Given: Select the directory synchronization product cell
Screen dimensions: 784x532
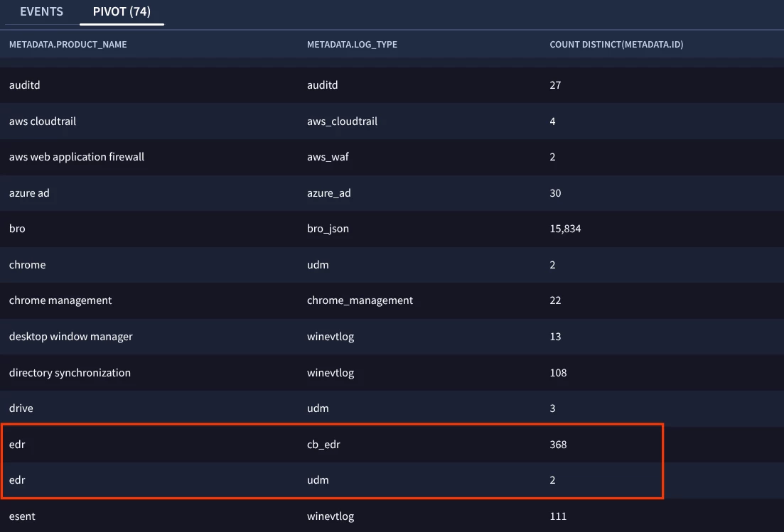Looking at the screenshot, I should (70, 372).
